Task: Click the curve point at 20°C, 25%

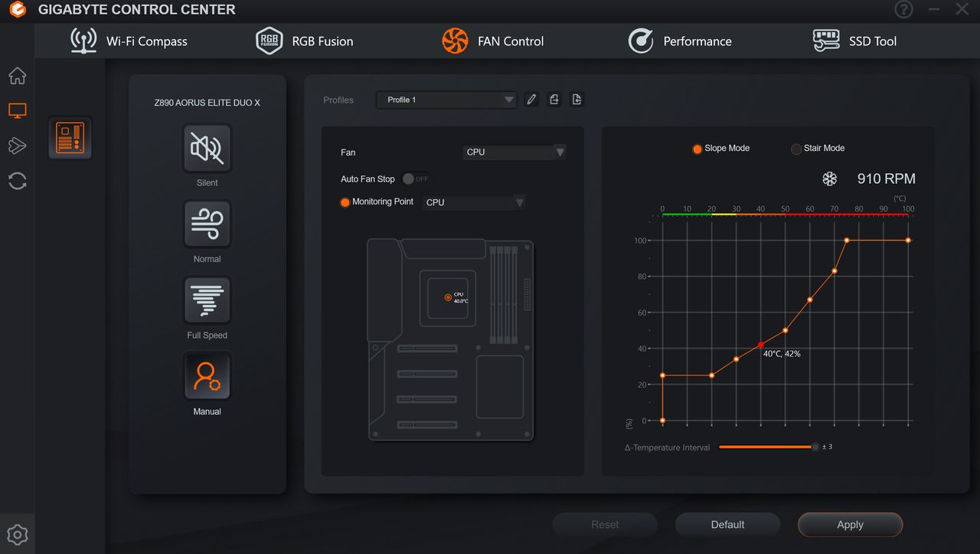Action: (x=711, y=375)
